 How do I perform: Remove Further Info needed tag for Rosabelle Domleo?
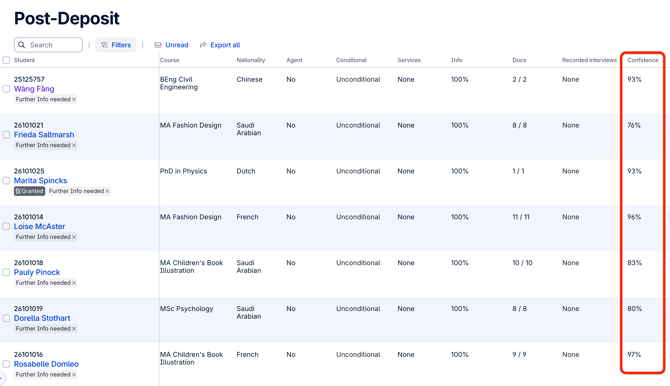74,374
